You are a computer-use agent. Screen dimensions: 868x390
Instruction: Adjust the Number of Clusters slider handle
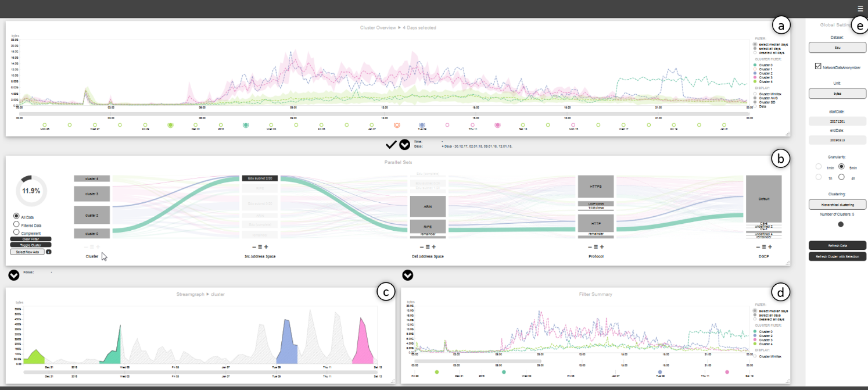point(841,224)
